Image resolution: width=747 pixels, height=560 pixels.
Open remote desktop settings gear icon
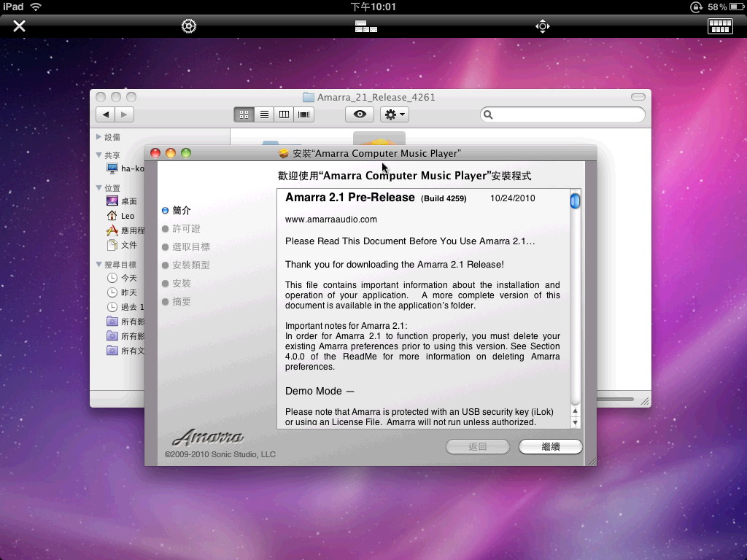(189, 26)
